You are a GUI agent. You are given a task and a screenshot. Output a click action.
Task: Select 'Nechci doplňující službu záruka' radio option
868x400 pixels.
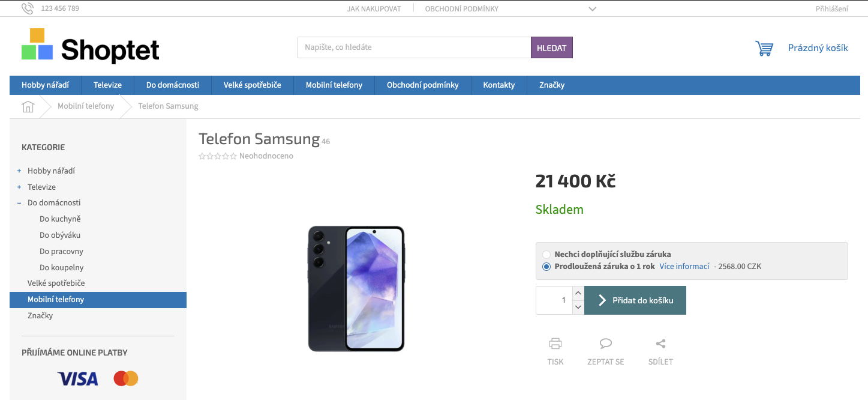point(546,255)
